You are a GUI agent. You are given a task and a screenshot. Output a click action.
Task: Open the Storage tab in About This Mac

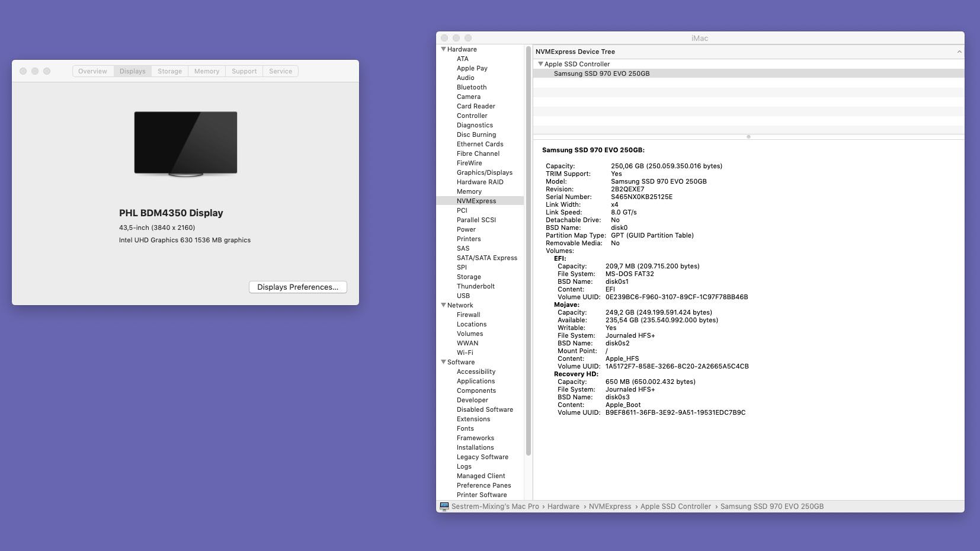tap(169, 71)
